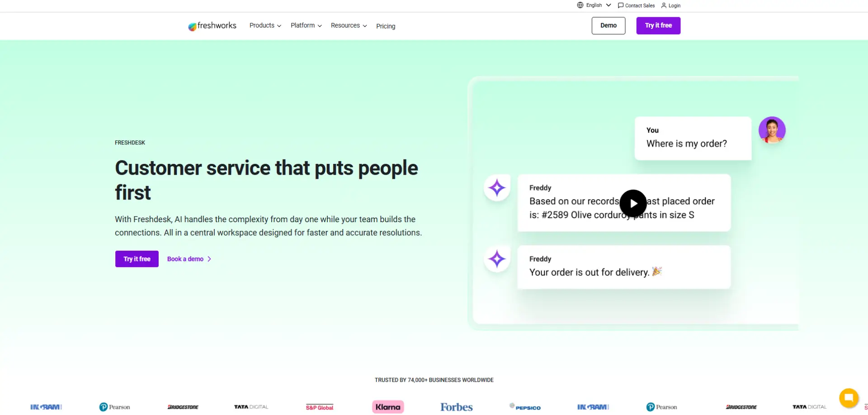Viewport: 868px width, 415px height.
Task: Click Freddy sparkle icon beside order records message
Action: 497,188
